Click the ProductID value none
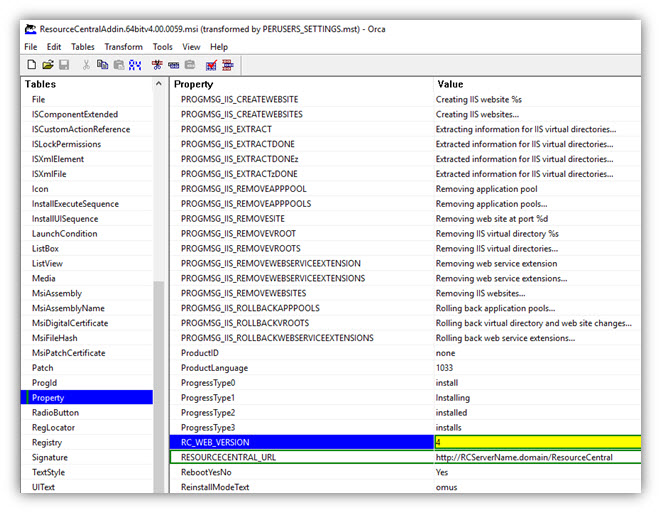The height and width of the screenshot is (513, 661). click(445, 353)
